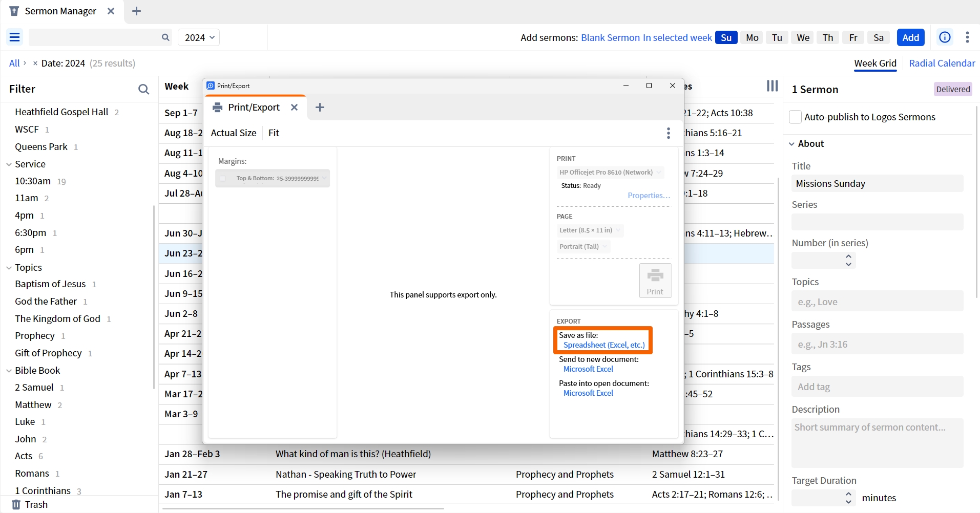Click the Filter search magnifier icon

click(x=144, y=89)
